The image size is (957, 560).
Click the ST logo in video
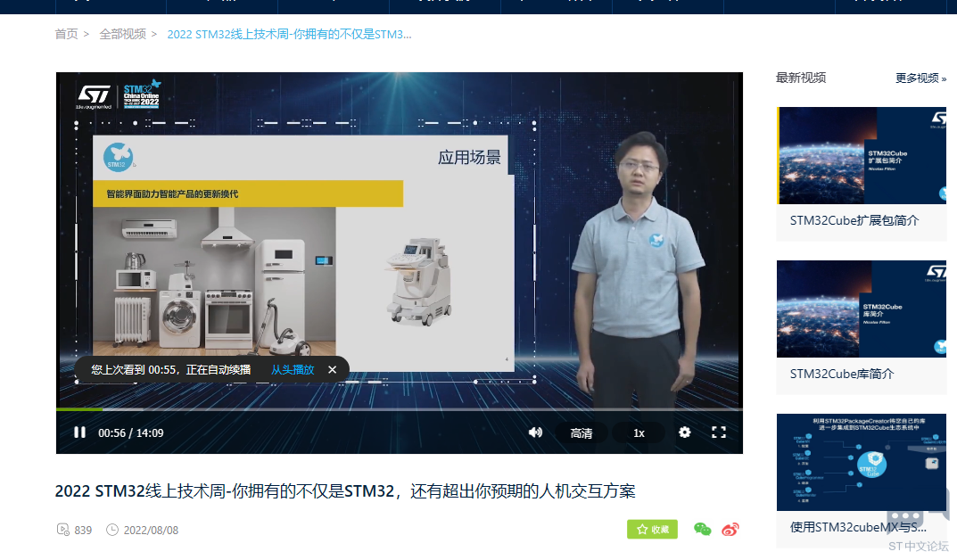(94, 96)
